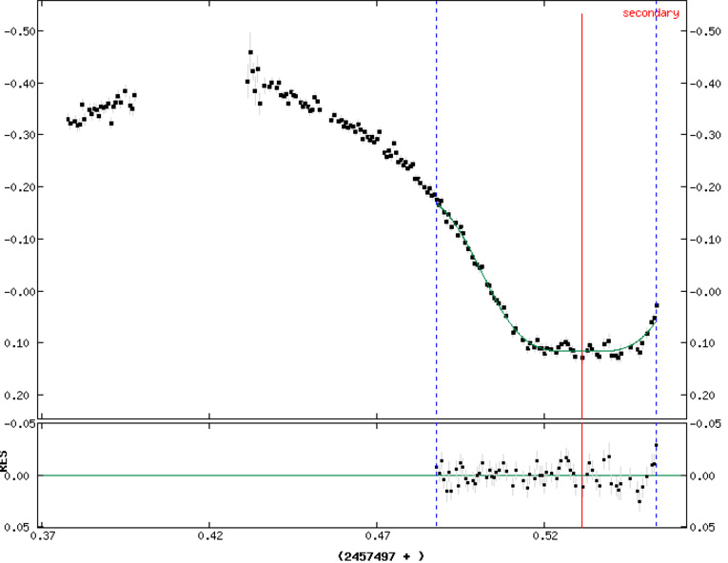Click the -0.30 label on the left y-axis
The width and height of the screenshot is (728, 563).
[x=20, y=135]
